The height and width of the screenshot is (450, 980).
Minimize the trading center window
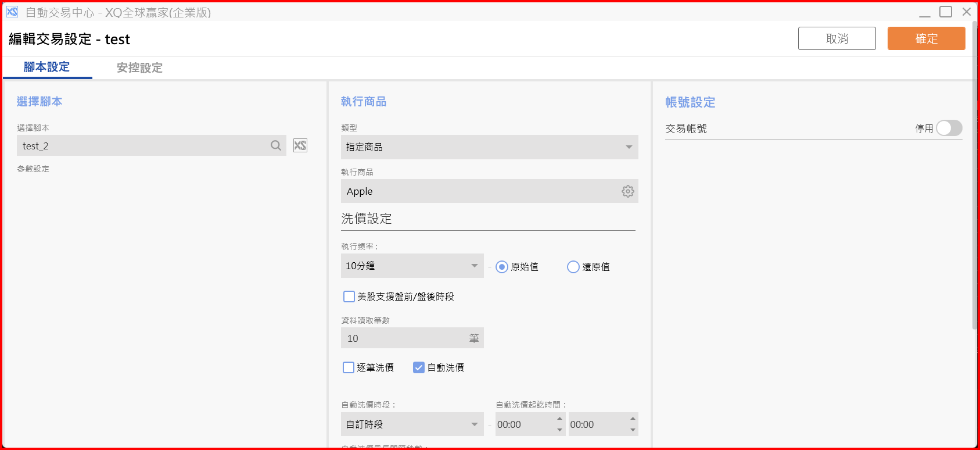click(925, 12)
